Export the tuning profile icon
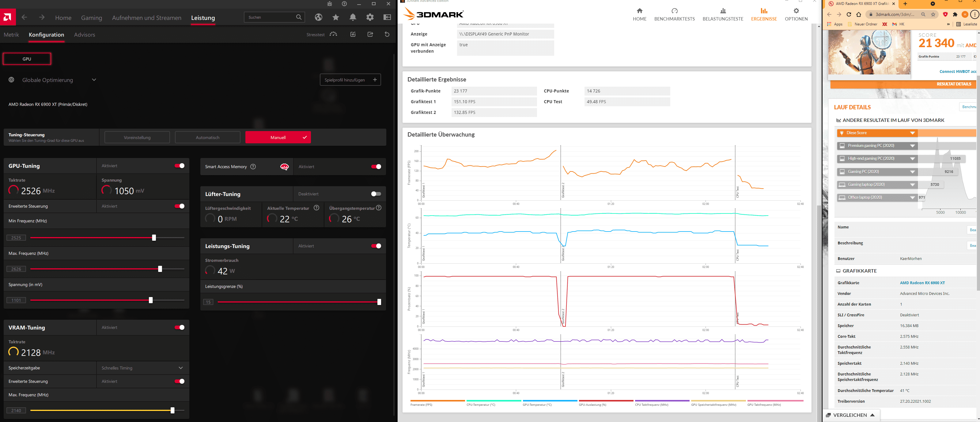Viewport: 980px width, 422px height. pyautogui.click(x=370, y=34)
